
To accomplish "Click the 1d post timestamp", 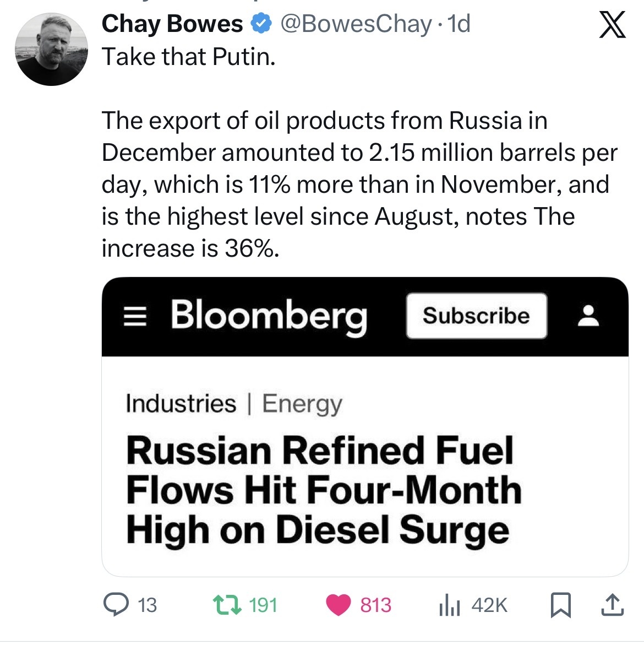I will click(x=460, y=24).
